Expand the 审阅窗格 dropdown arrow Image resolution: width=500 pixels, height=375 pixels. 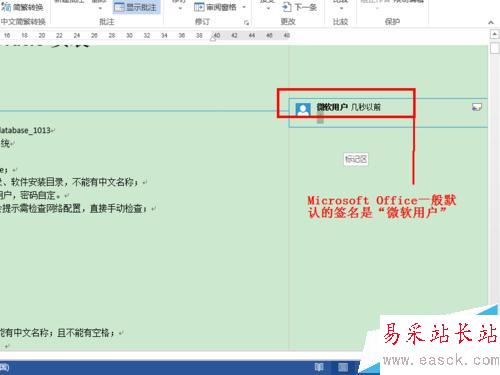click(244, 7)
